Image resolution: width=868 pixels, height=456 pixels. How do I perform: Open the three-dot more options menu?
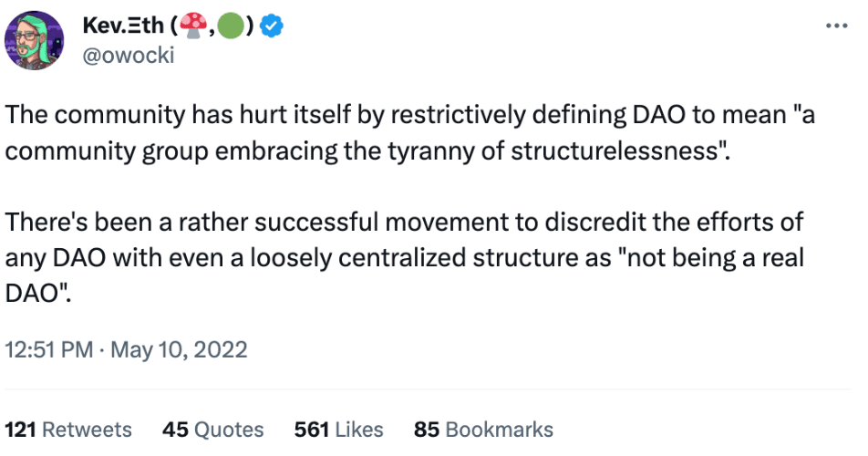point(836,26)
